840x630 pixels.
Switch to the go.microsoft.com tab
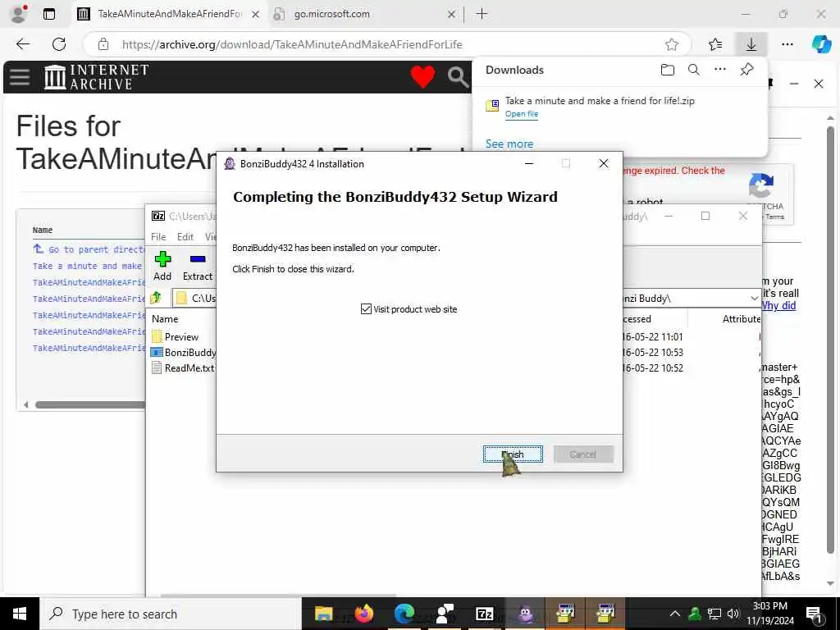(x=331, y=14)
